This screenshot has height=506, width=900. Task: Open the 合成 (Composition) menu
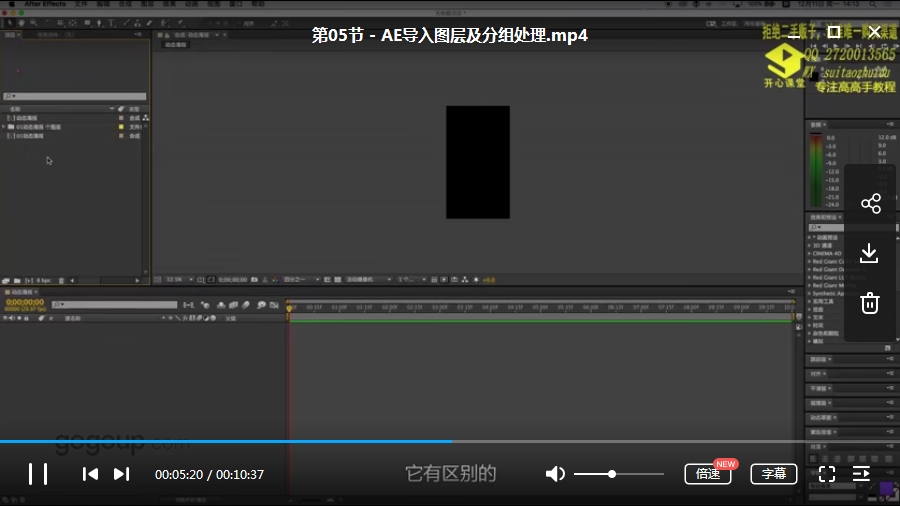[x=125, y=4]
